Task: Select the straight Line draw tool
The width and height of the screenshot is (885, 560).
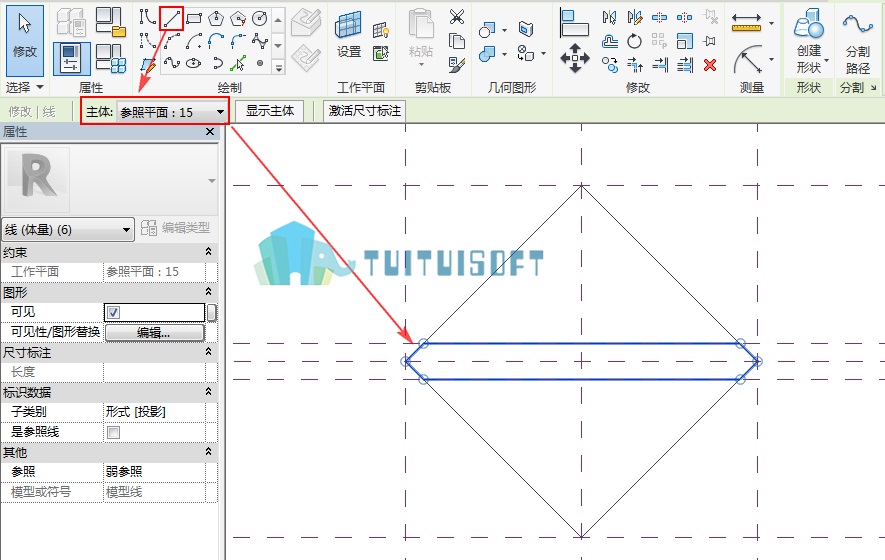Action: pos(171,19)
